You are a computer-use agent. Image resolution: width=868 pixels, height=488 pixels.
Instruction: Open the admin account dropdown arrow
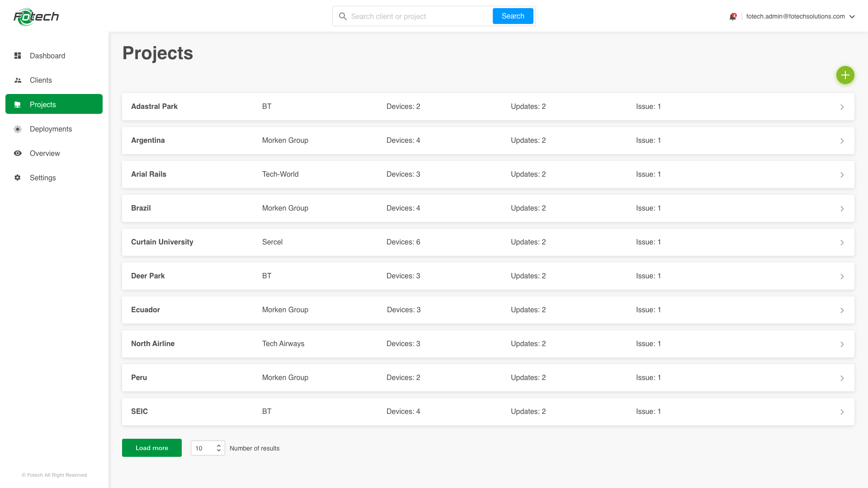click(852, 17)
